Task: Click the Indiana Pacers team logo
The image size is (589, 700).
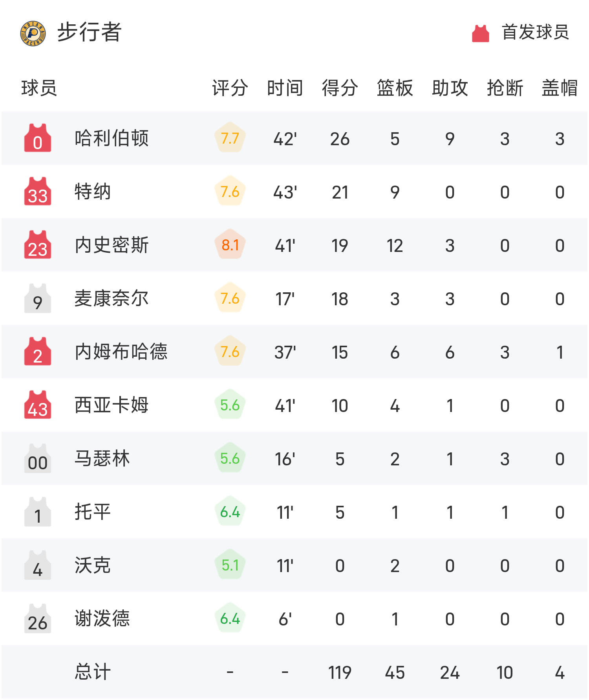Action: 33,33
